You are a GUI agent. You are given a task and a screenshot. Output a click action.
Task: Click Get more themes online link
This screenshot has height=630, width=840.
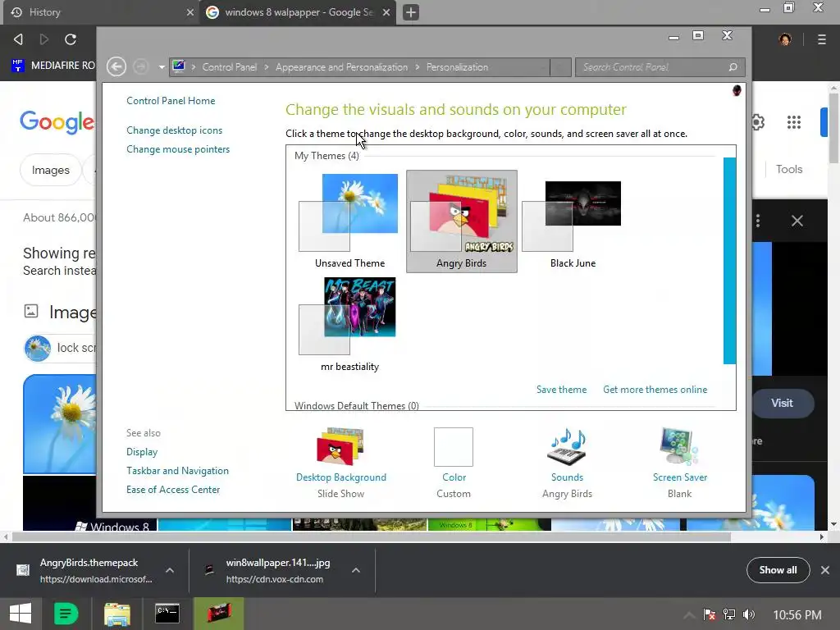[655, 390]
